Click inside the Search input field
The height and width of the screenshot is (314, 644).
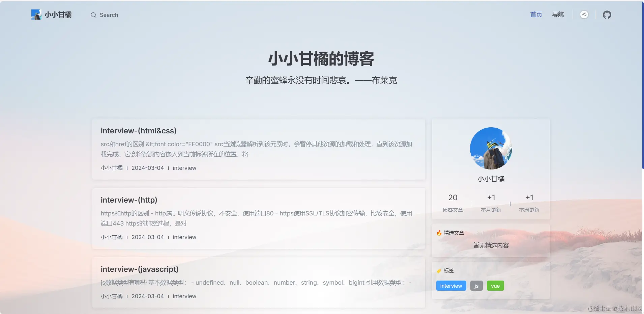pyautogui.click(x=109, y=15)
